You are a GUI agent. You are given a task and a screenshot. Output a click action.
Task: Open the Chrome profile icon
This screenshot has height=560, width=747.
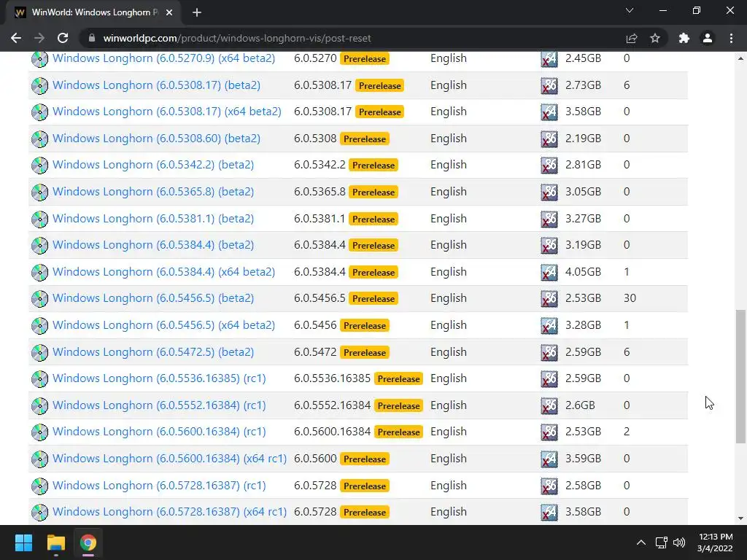pos(708,38)
